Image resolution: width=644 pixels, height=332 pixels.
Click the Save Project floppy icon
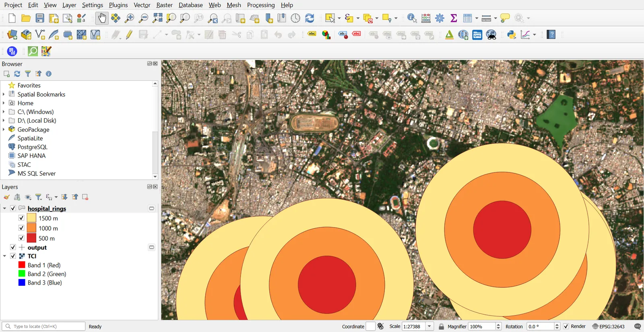40,18
